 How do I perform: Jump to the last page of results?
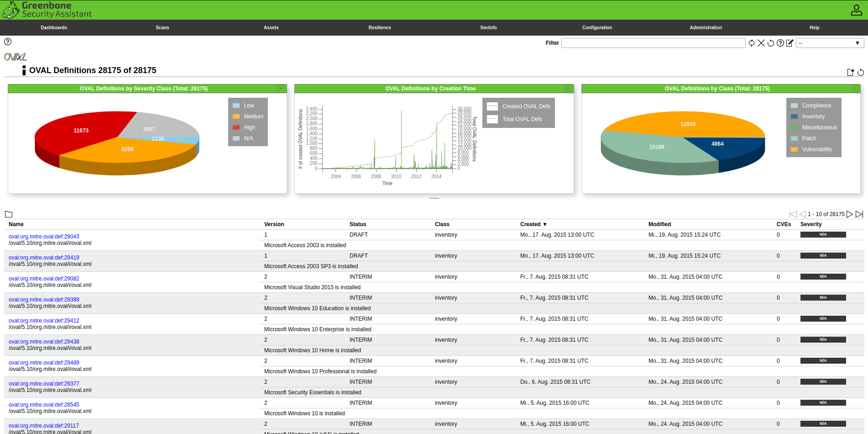coord(859,214)
